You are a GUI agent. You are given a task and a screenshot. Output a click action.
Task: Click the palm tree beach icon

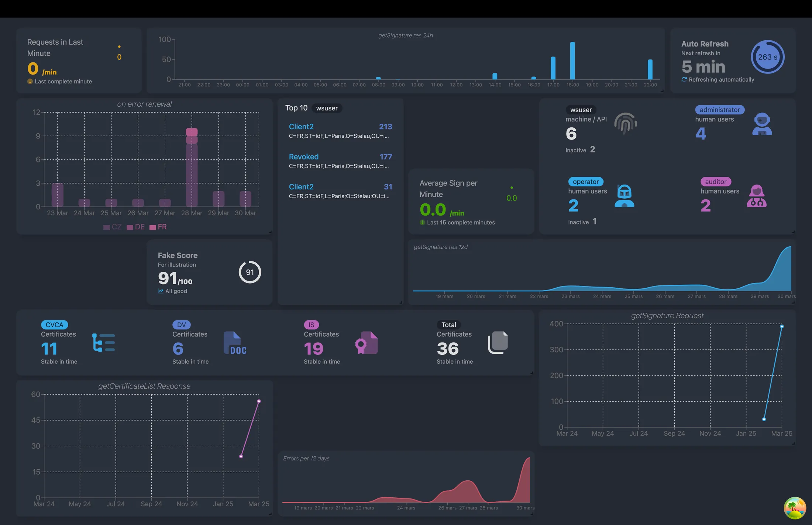click(x=795, y=508)
